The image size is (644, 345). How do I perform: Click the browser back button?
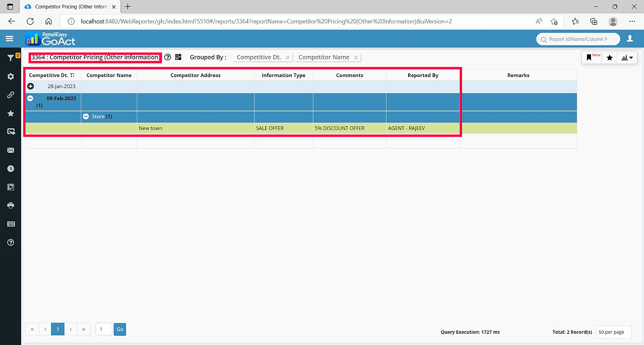tap(12, 21)
